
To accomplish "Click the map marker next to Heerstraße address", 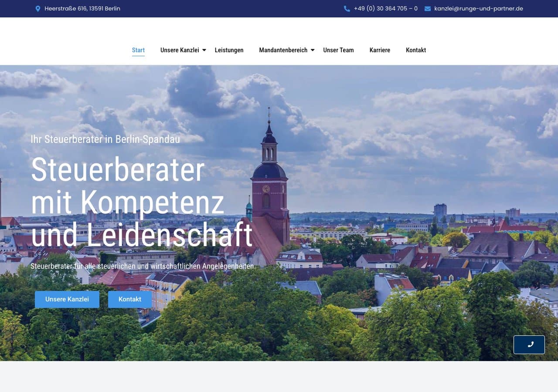I will click(x=38, y=8).
